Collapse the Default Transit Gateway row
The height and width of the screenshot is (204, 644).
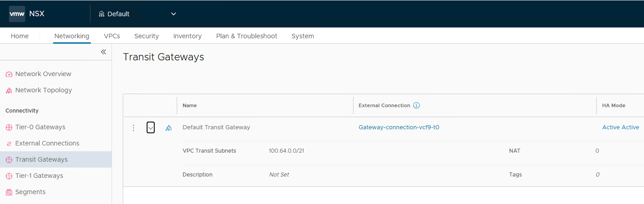pyautogui.click(x=151, y=128)
